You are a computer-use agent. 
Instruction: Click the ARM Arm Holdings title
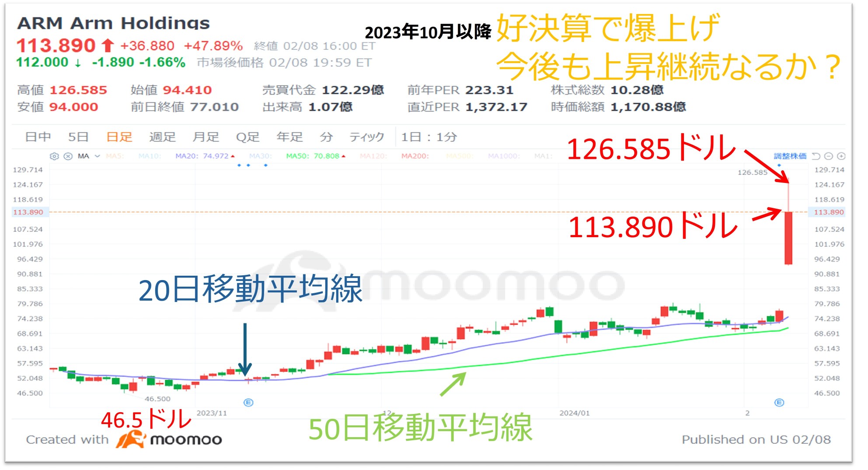[114, 23]
